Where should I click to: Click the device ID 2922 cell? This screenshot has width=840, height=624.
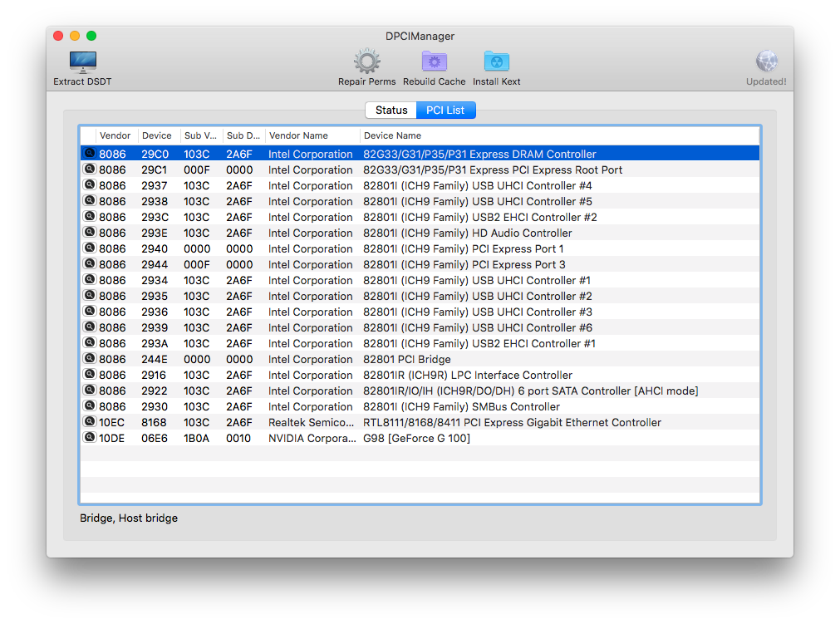[x=155, y=391]
